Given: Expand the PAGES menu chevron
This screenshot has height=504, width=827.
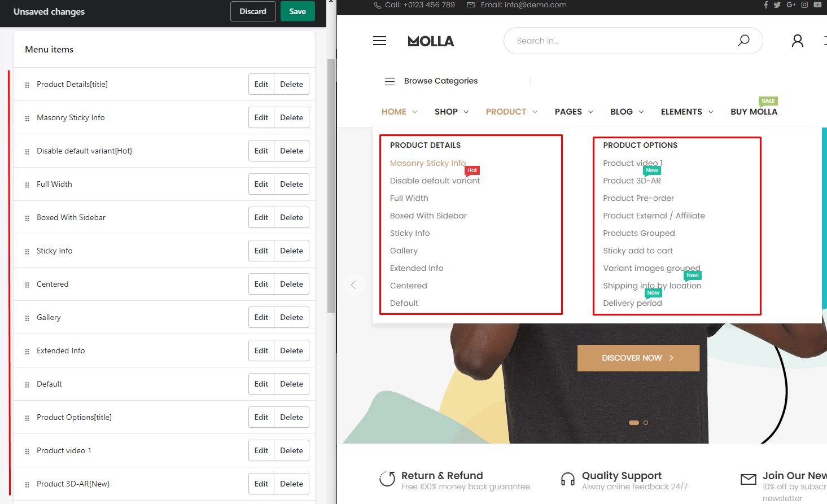Looking at the screenshot, I should (x=590, y=112).
